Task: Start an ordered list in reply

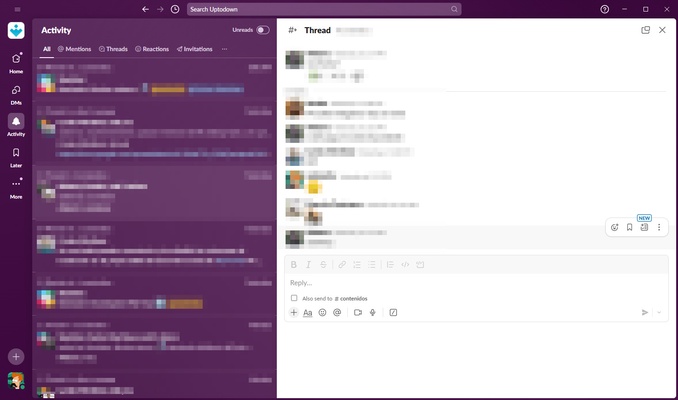Action: [357, 265]
